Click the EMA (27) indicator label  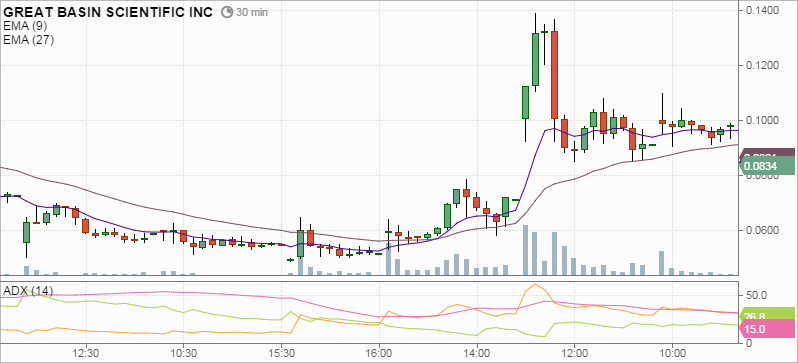[x=28, y=40]
